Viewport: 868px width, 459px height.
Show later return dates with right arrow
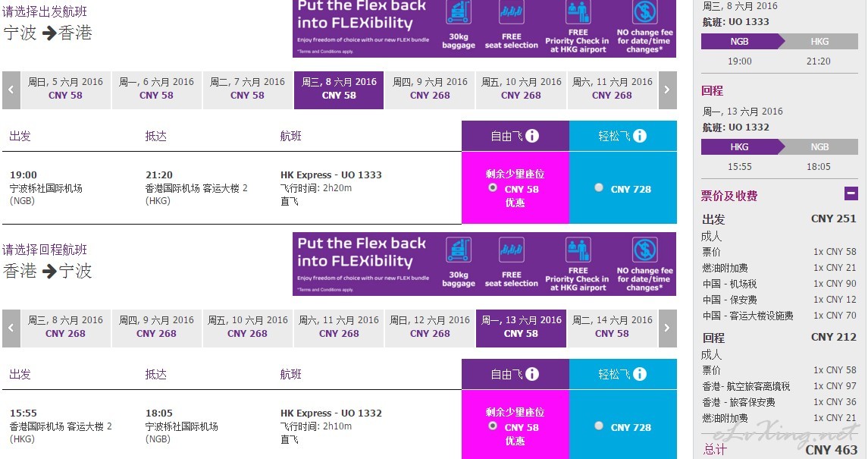pyautogui.click(x=667, y=329)
